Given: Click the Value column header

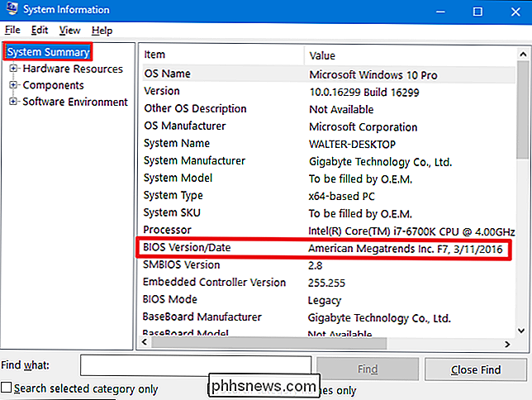Looking at the screenshot, I should click(410, 55).
